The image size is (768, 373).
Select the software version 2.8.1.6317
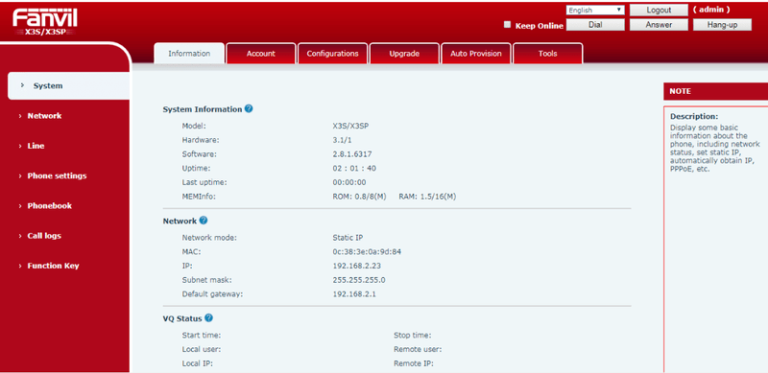(352, 154)
